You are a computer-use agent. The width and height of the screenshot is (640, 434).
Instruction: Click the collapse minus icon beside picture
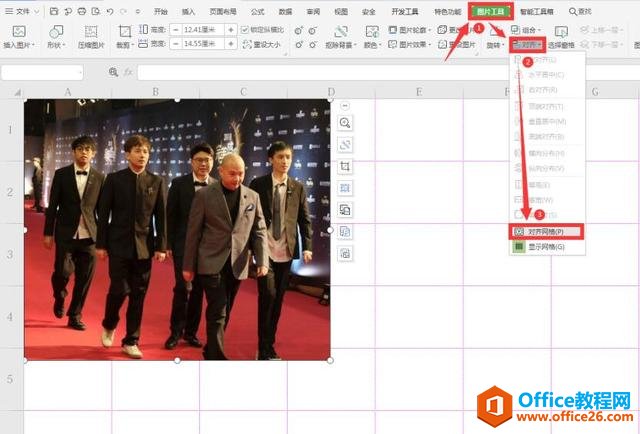(x=345, y=106)
